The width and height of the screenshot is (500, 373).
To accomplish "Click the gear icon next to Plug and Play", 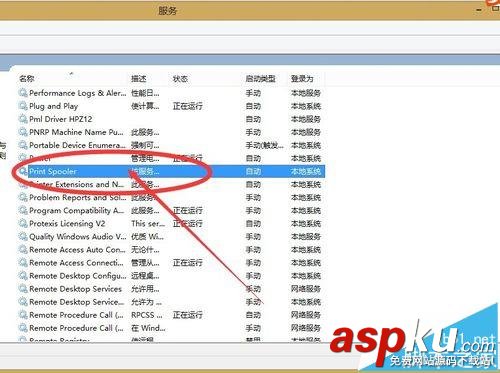I will click(x=23, y=106).
